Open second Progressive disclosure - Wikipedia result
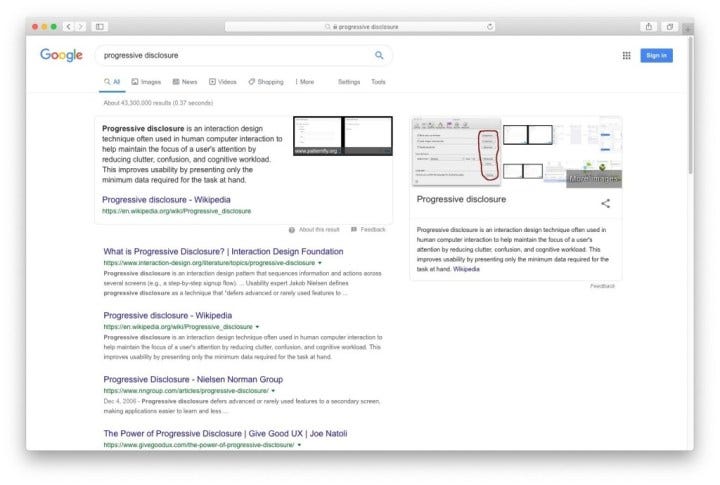Screen dimensions: 720x485 tap(168, 316)
